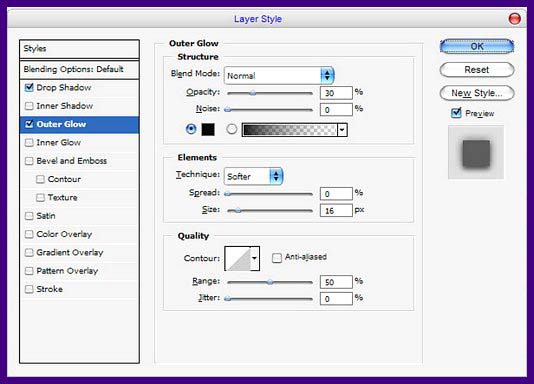Select the Stroke label row
Image resolution: width=534 pixels, height=384 pixels.
coord(79,289)
